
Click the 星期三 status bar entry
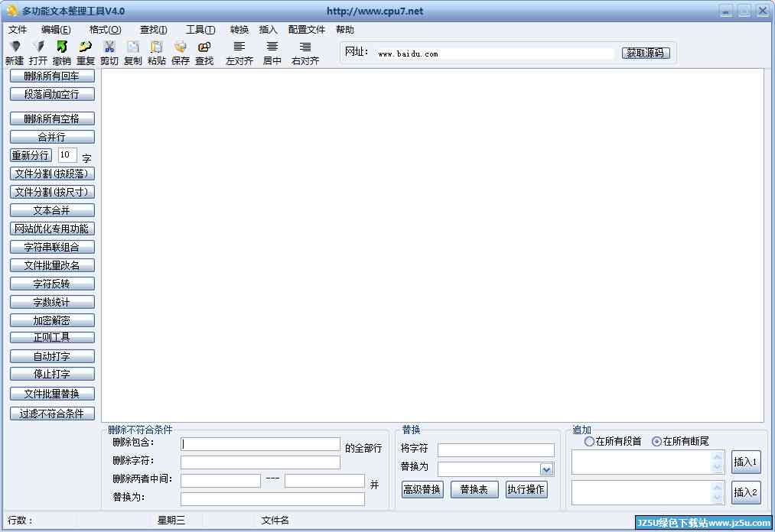(x=171, y=520)
